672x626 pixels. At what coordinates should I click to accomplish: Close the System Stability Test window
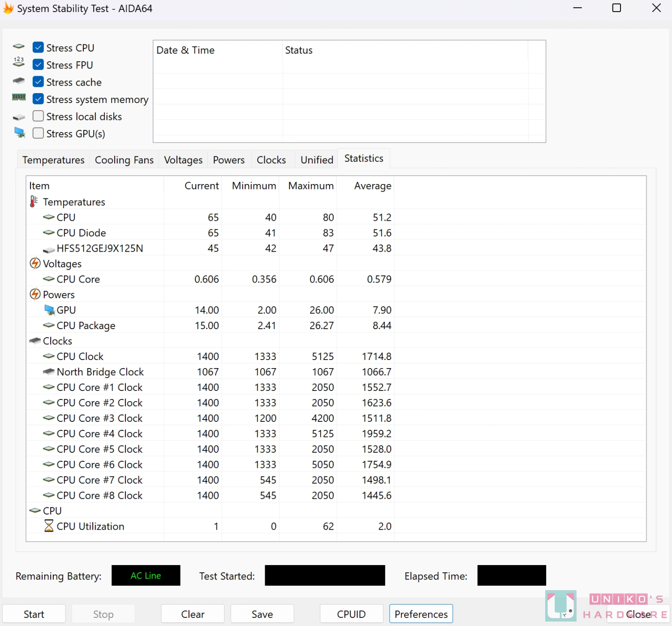(x=656, y=8)
